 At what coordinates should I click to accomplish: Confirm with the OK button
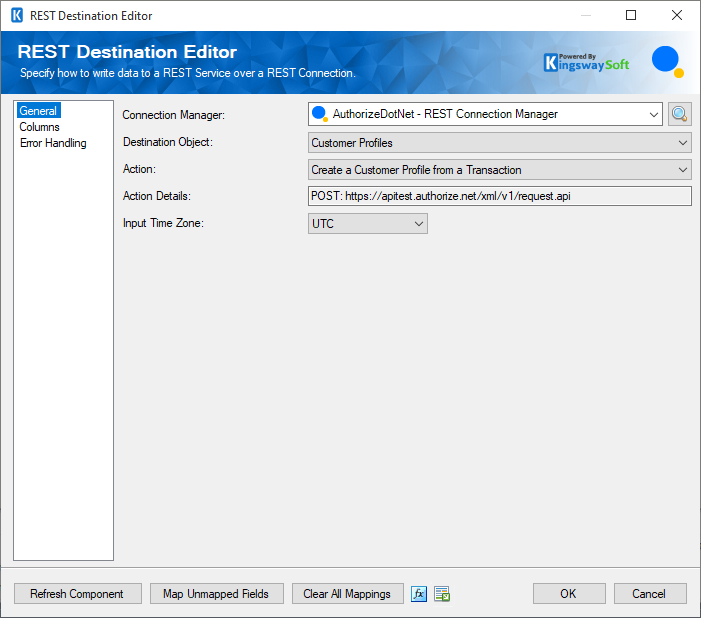coord(569,594)
